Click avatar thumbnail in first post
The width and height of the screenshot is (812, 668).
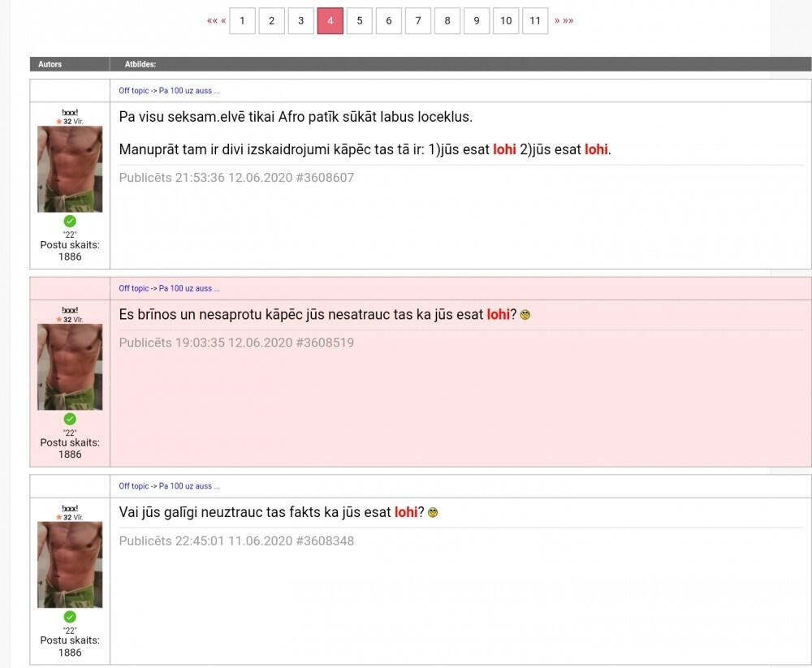70,169
